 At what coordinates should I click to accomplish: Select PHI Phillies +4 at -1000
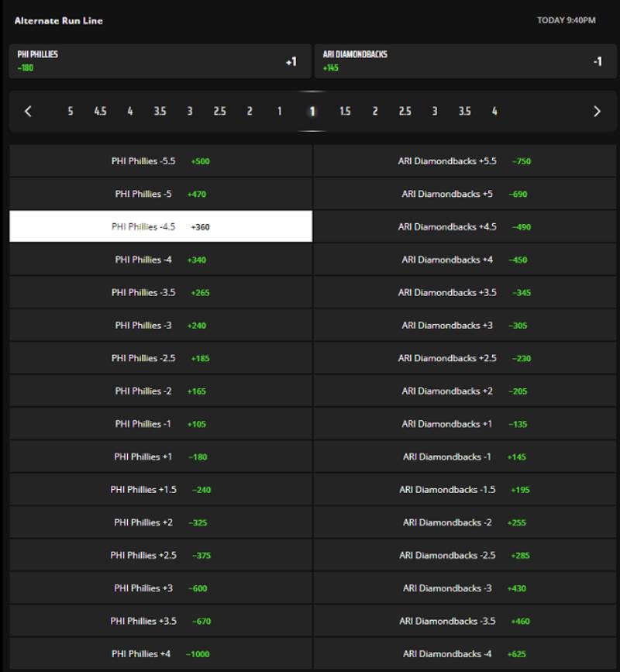click(160, 653)
